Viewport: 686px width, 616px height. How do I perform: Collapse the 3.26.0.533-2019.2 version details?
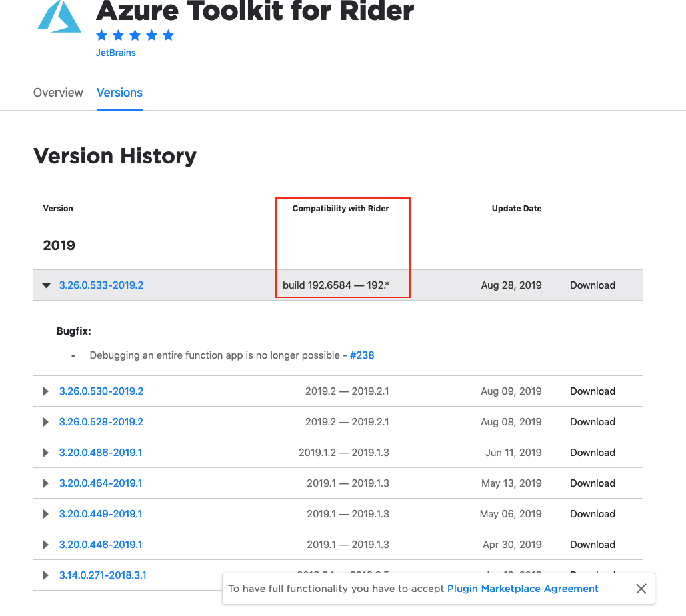45,285
